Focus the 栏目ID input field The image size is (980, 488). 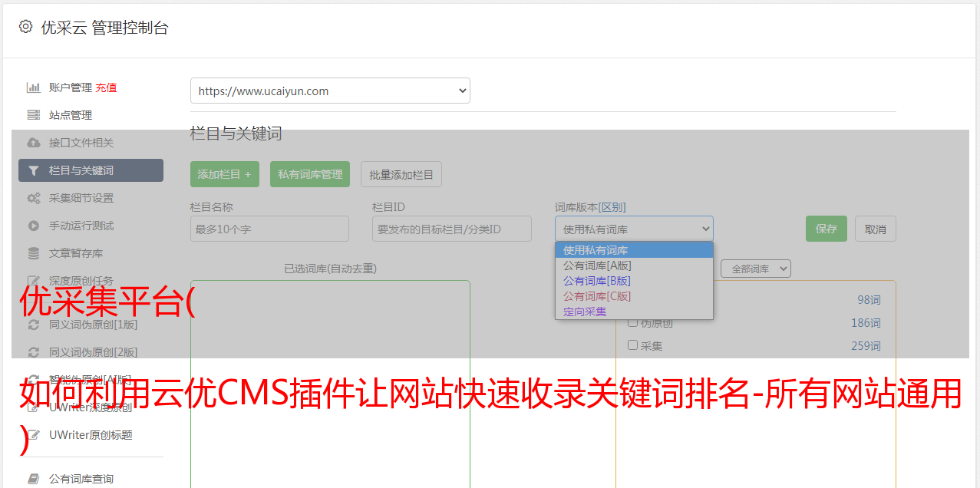452,229
